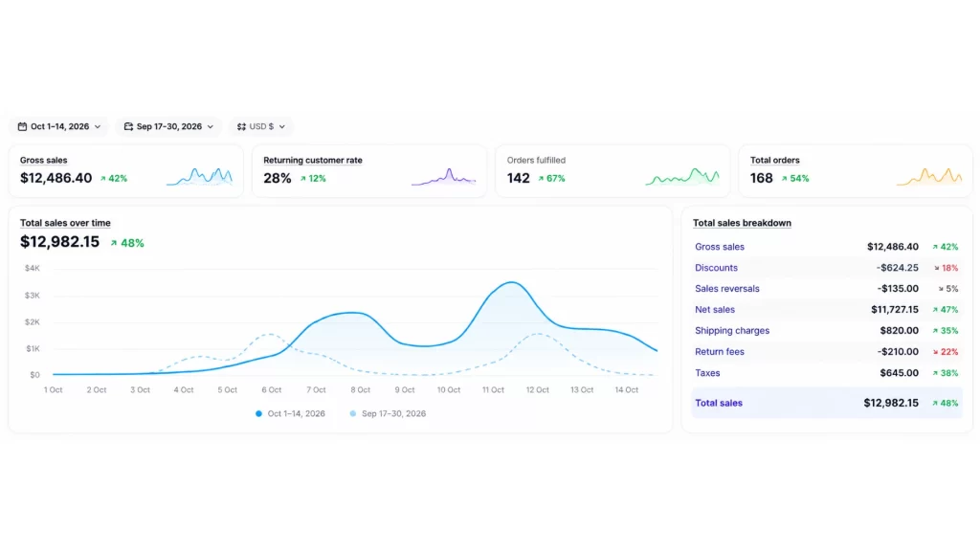This screenshot has height=551, width=980.
Task: Open the Sep 17–30, 2026 comparison dropdown
Action: pyautogui.click(x=168, y=126)
